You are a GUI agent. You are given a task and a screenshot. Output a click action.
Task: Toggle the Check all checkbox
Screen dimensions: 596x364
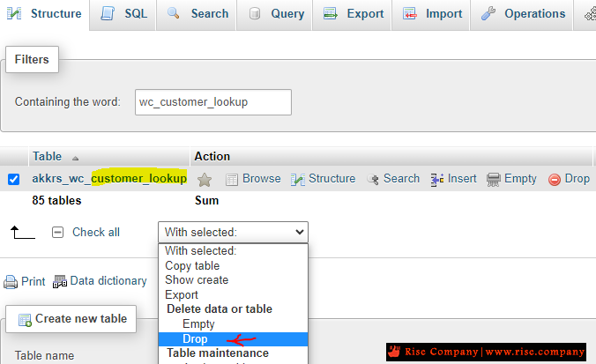57,232
